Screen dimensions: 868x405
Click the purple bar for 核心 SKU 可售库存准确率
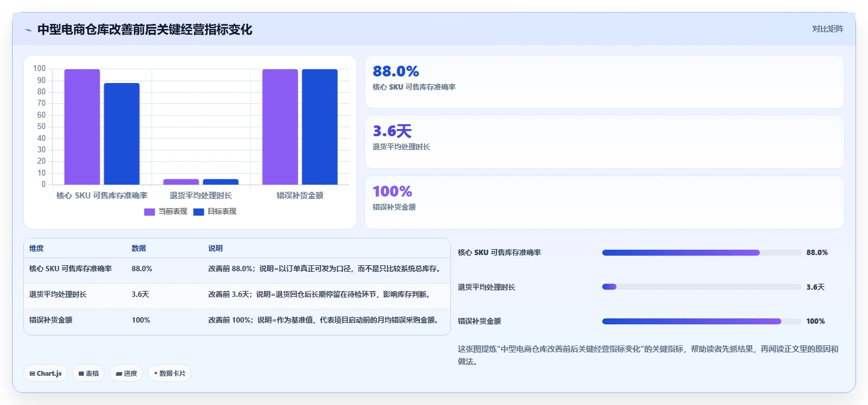coord(82,127)
